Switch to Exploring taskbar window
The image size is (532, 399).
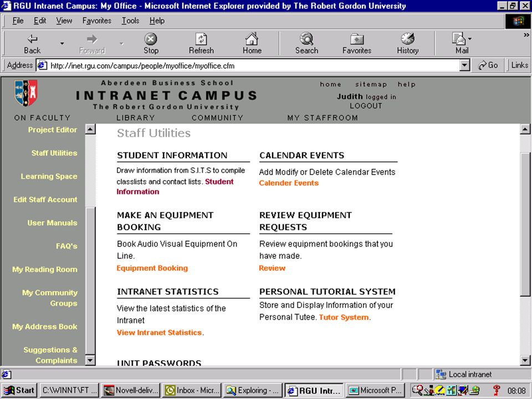[x=253, y=391]
